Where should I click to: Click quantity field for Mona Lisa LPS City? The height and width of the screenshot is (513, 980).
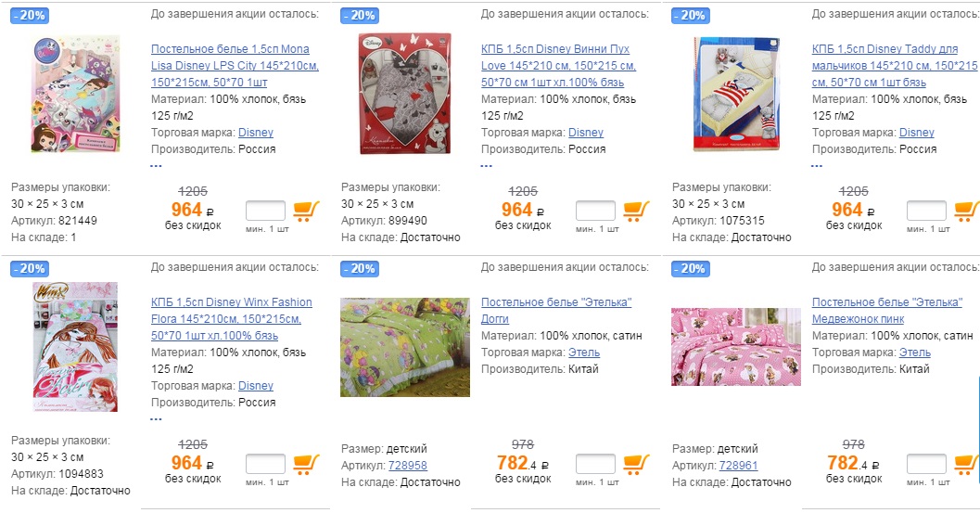(x=265, y=211)
